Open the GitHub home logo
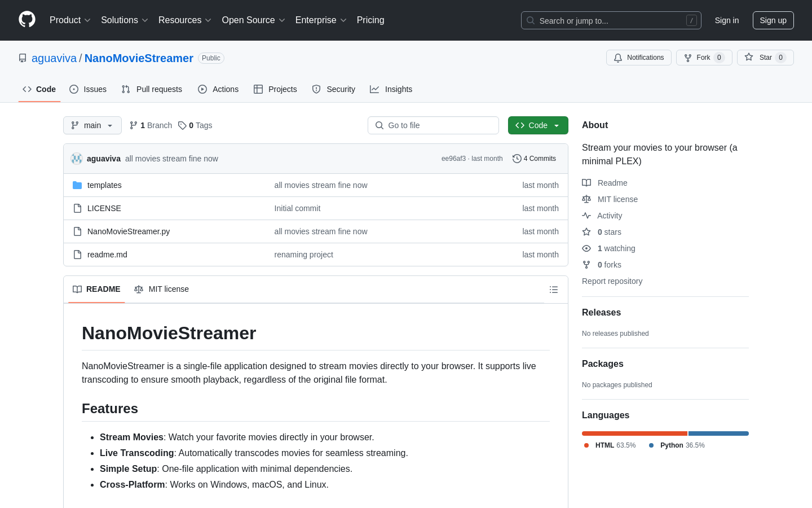This screenshot has height=508, width=812. (27, 20)
